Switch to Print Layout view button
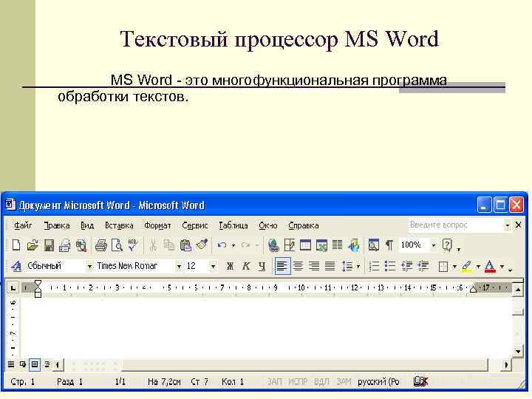 pos(35,364)
